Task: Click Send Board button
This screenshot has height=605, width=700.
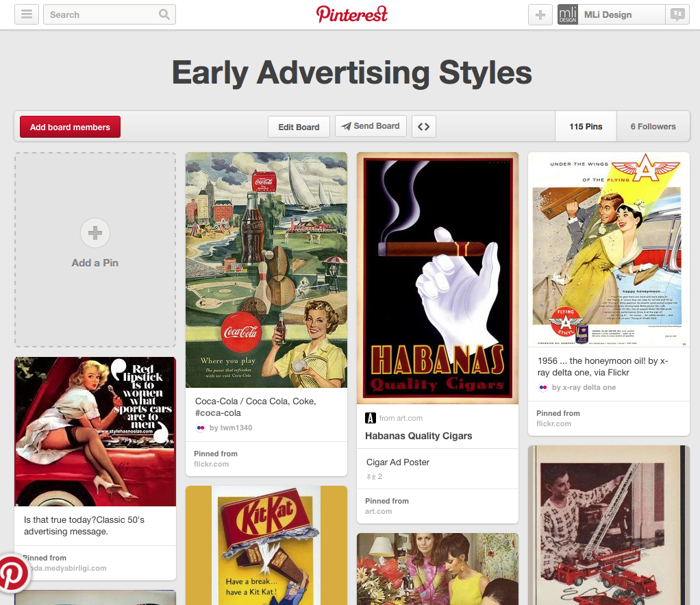Action: [371, 126]
